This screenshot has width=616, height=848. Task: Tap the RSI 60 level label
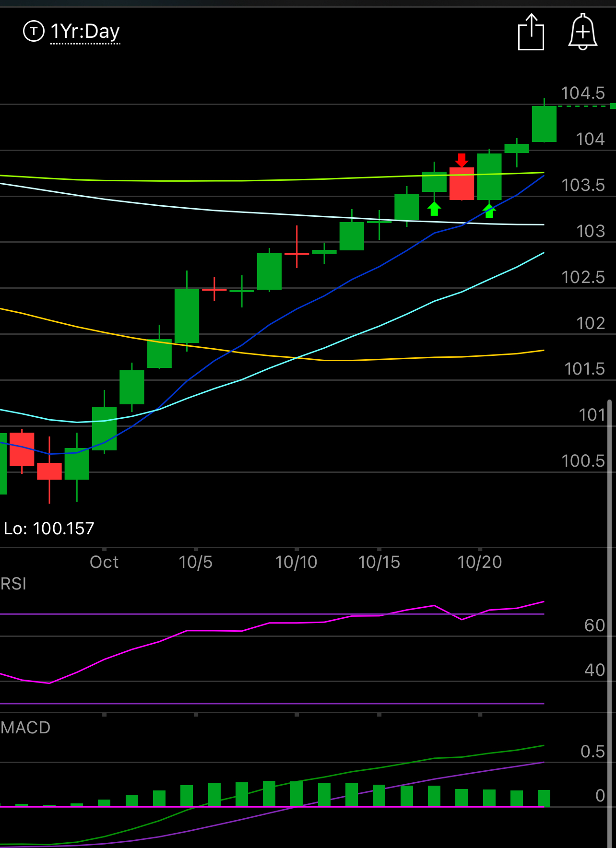click(594, 625)
